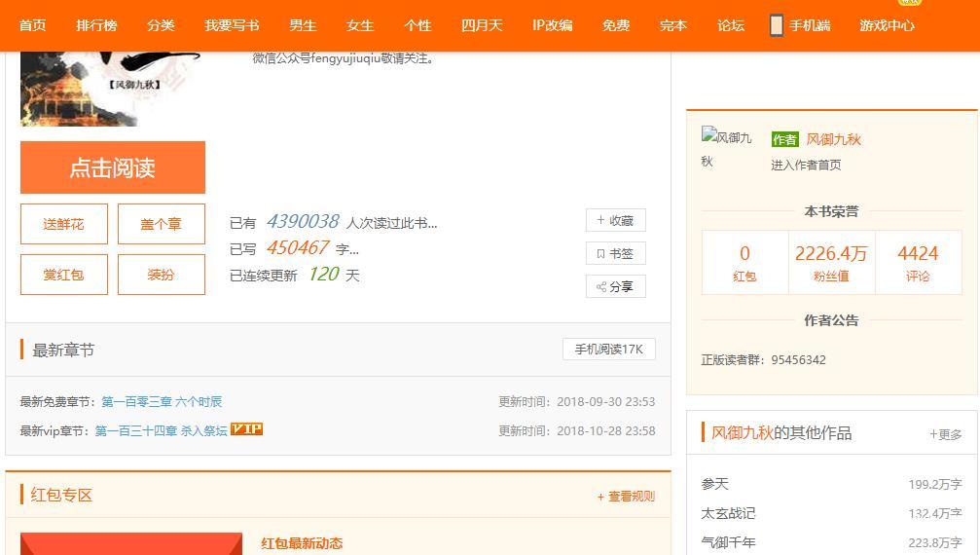
Task: Click update time 2018-10-28 23:58
Action: (x=605, y=430)
